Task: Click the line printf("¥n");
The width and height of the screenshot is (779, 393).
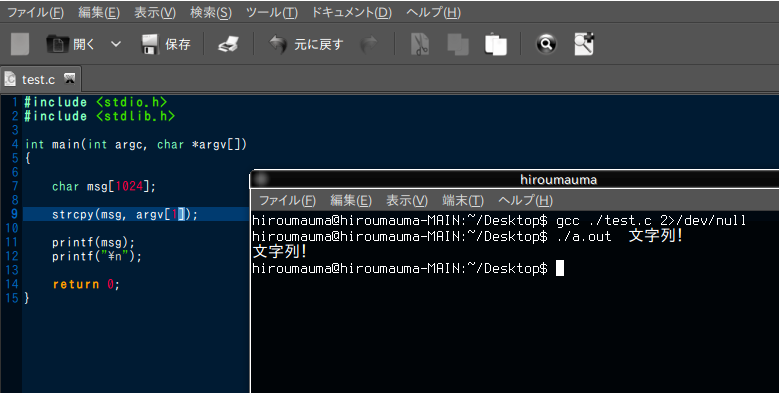Action: tap(97, 256)
